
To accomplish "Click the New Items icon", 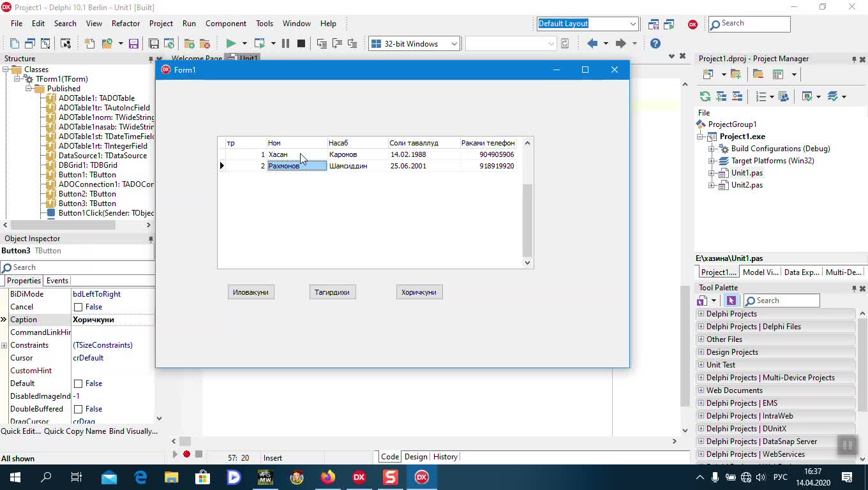I will (90, 43).
